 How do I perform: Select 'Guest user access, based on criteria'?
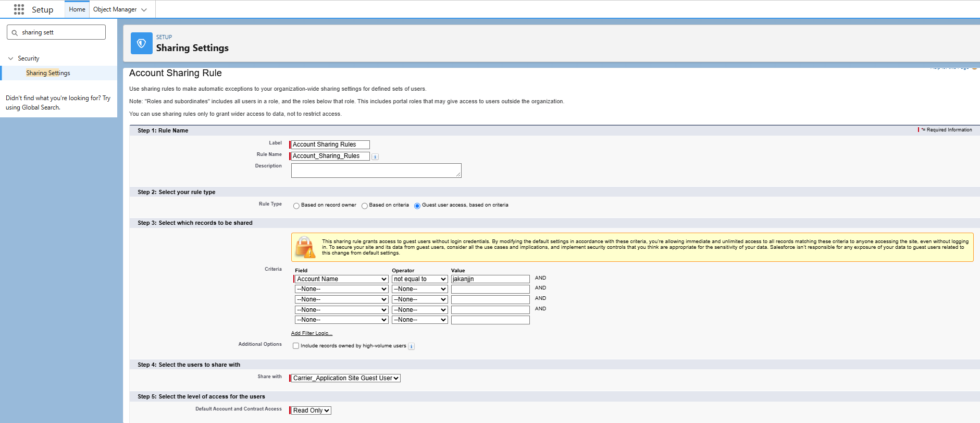tap(417, 206)
